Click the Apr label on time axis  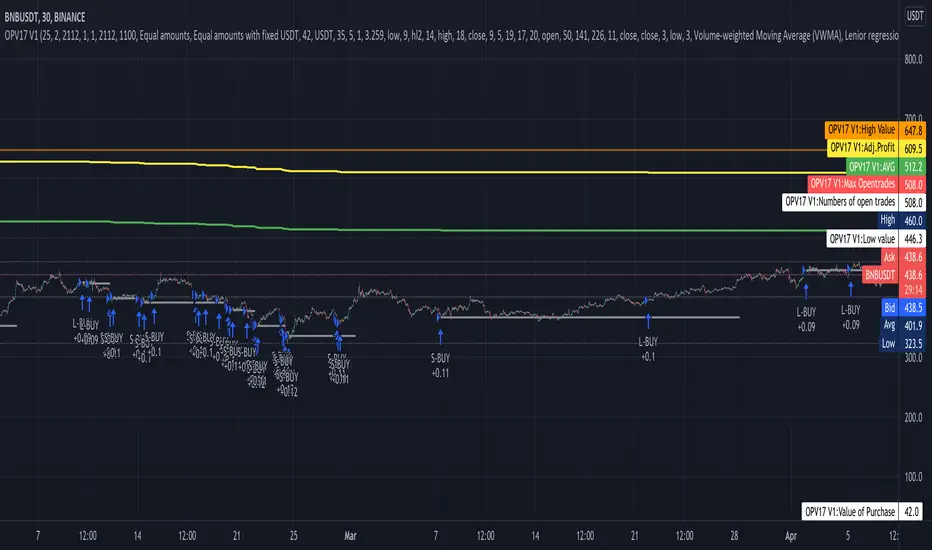pos(791,536)
